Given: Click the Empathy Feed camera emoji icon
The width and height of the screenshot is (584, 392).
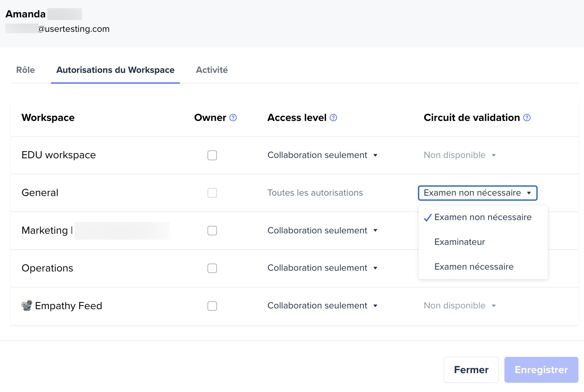Looking at the screenshot, I should pyautogui.click(x=27, y=305).
